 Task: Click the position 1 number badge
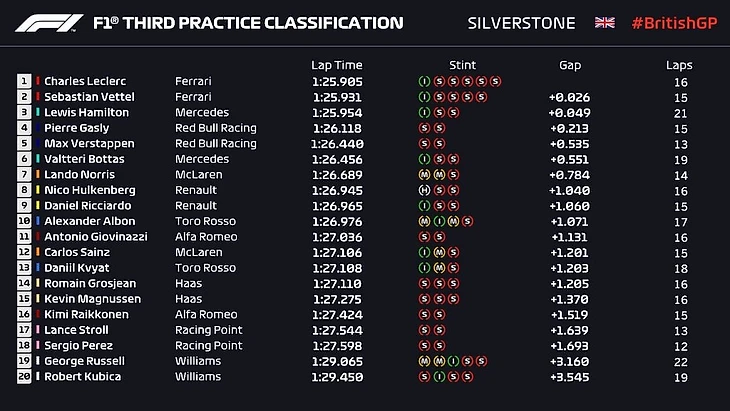click(x=24, y=81)
